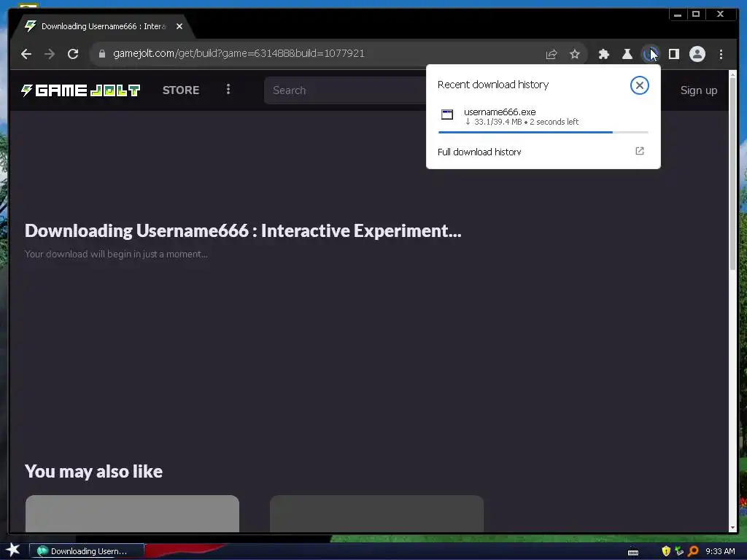Open the side panel icon
The width and height of the screenshot is (747, 560).
point(673,54)
